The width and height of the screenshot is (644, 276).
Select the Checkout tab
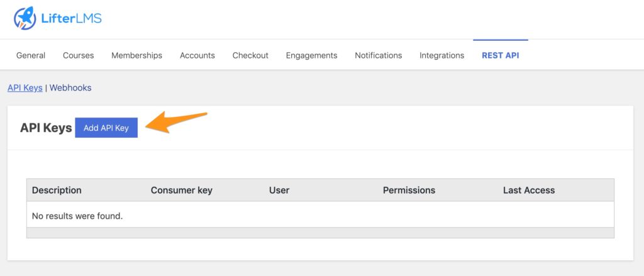(250, 55)
